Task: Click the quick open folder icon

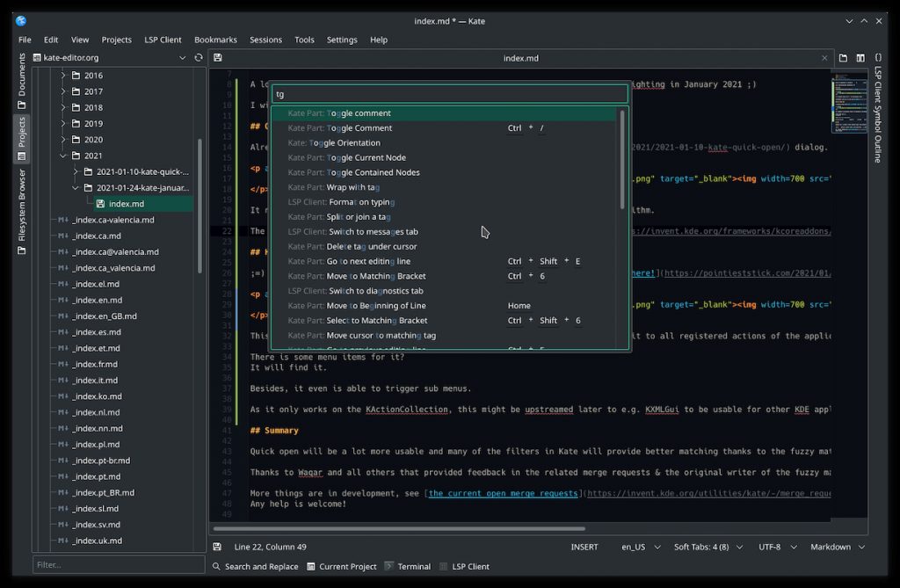Action: [x=843, y=58]
